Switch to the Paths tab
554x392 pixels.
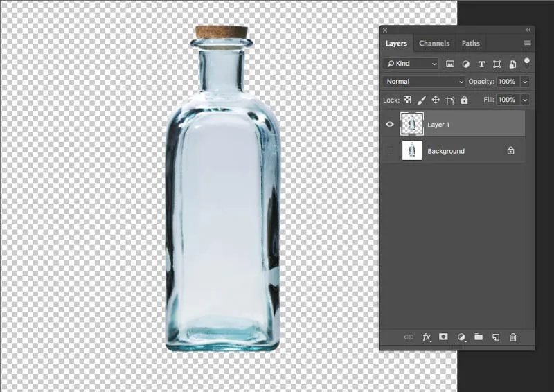coord(471,44)
